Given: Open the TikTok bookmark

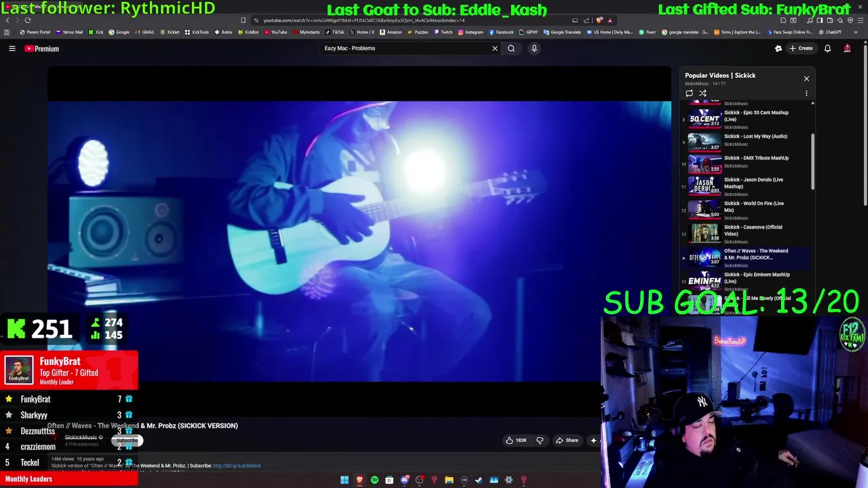Looking at the screenshot, I should [x=334, y=32].
